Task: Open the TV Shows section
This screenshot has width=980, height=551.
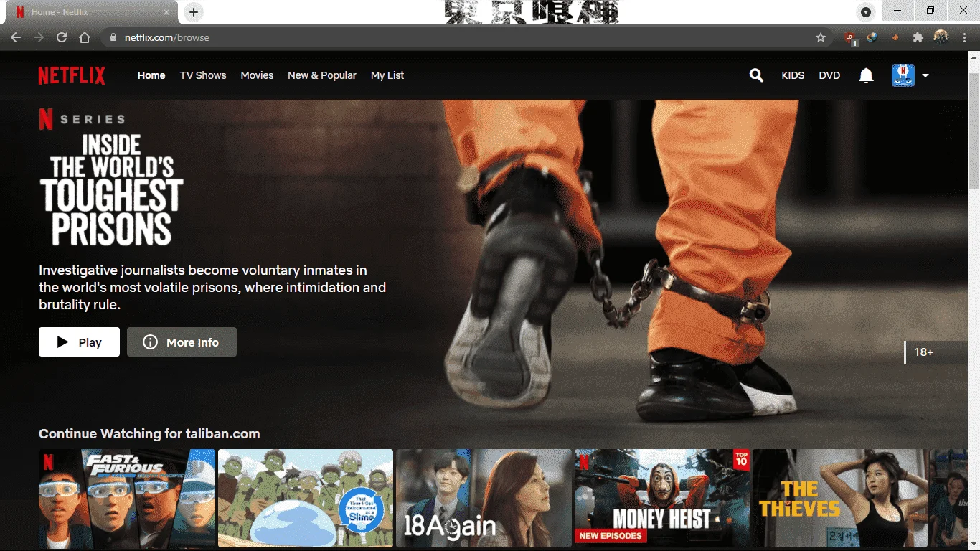Action: click(x=203, y=75)
